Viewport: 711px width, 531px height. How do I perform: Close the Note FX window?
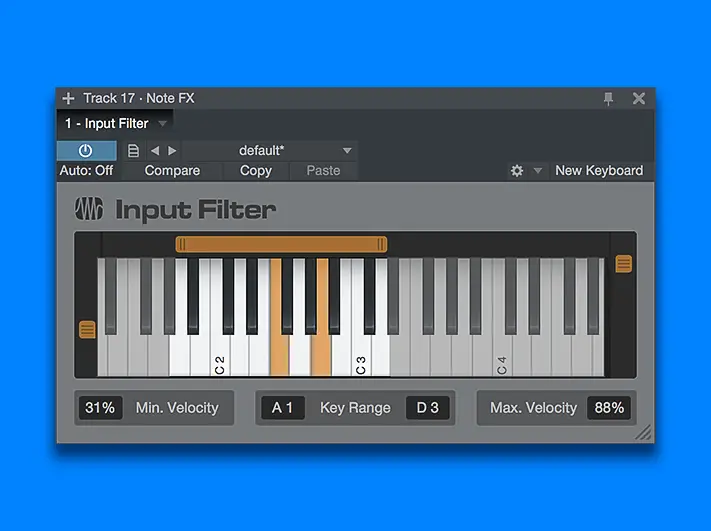[639, 98]
